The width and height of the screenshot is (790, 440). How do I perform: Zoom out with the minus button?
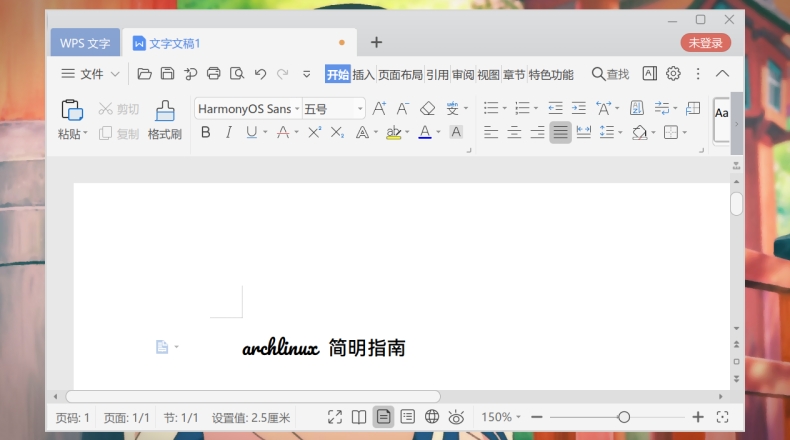pos(537,417)
